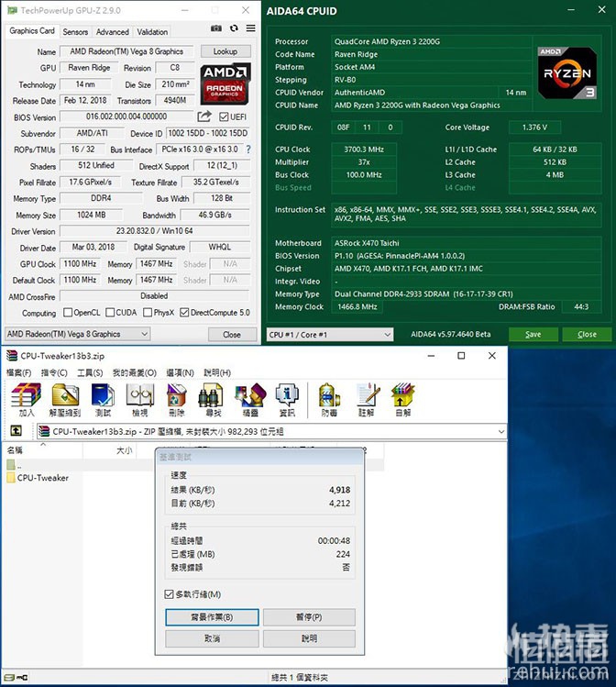Toggle the PhysX checkbox
The width and height of the screenshot is (616, 687).
tap(148, 313)
